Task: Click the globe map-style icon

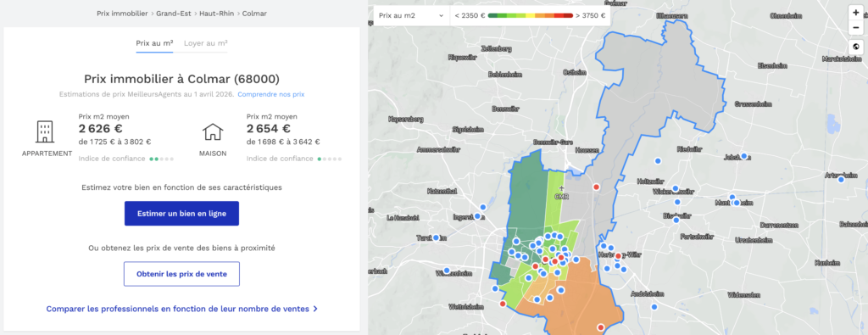Action: (856, 47)
